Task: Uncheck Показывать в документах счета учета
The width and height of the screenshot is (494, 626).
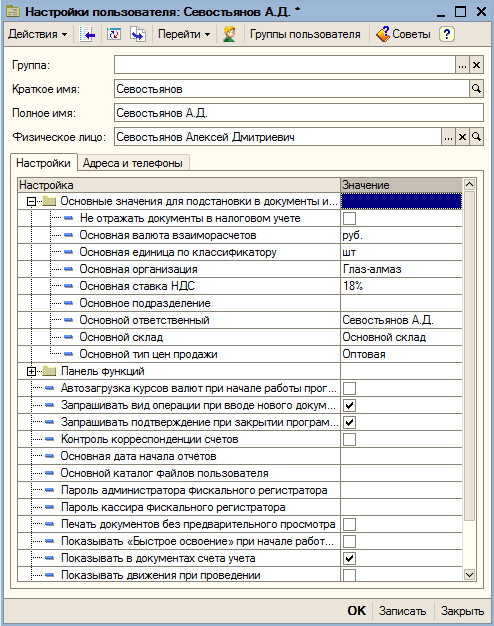Action: pyautogui.click(x=349, y=559)
